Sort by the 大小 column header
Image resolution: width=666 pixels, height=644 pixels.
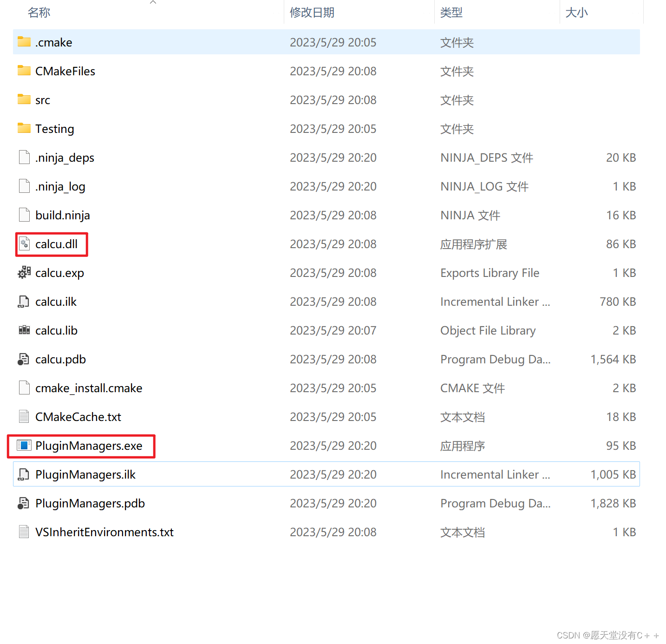tap(576, 13)
